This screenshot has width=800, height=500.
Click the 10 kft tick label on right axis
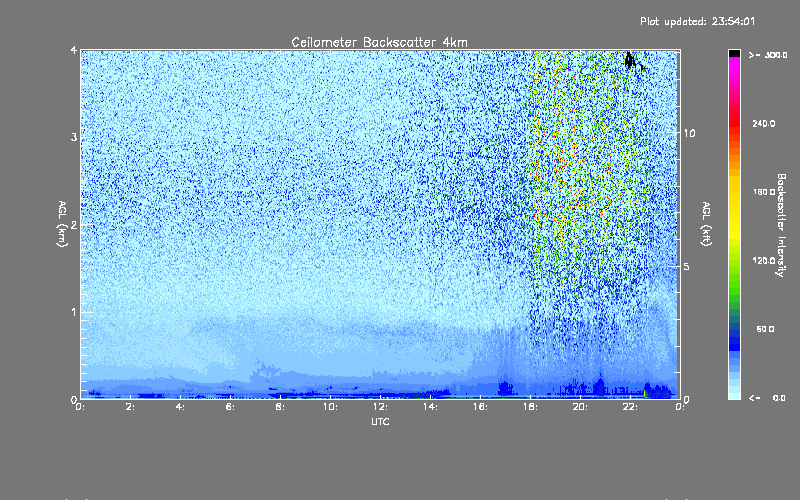pyautogui.click(x=689, y=133)
